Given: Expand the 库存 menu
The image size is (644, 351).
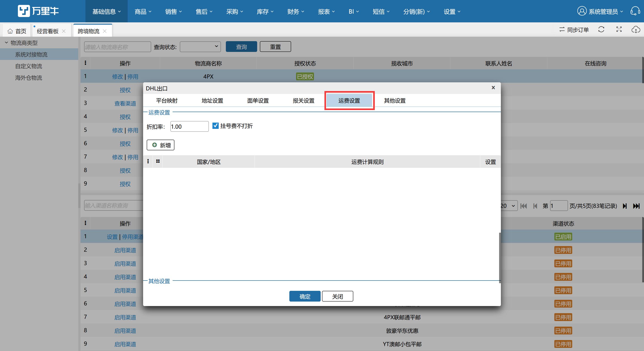Looking at the screenshot, I should click(x=265, y=11).
